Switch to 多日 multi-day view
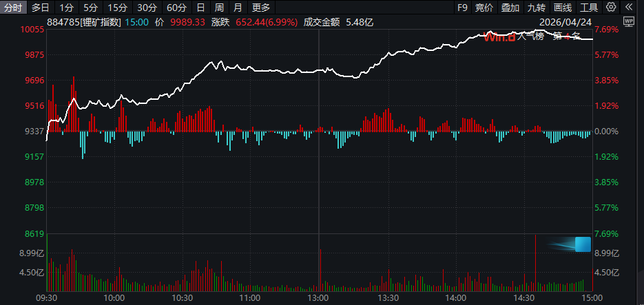The height and width of the screenshot is (305, 644). (41, 8)
